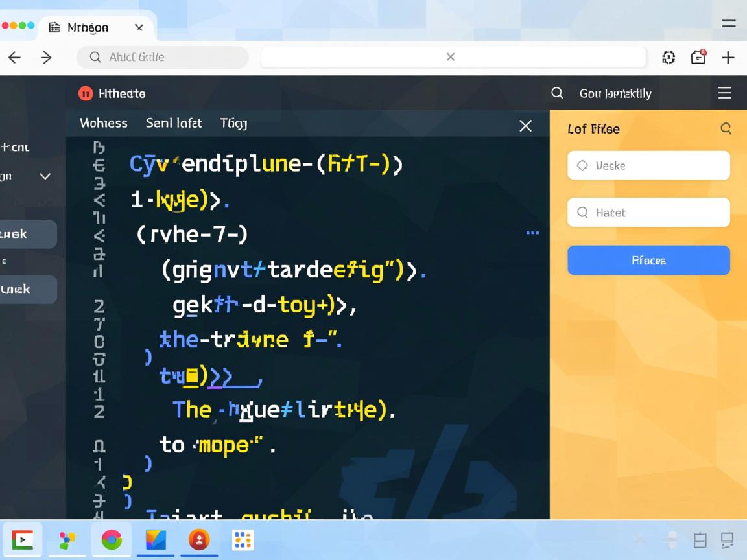Close the code editor panel
The width and height of the screenshot is (747, 560).
coord(525,126)
